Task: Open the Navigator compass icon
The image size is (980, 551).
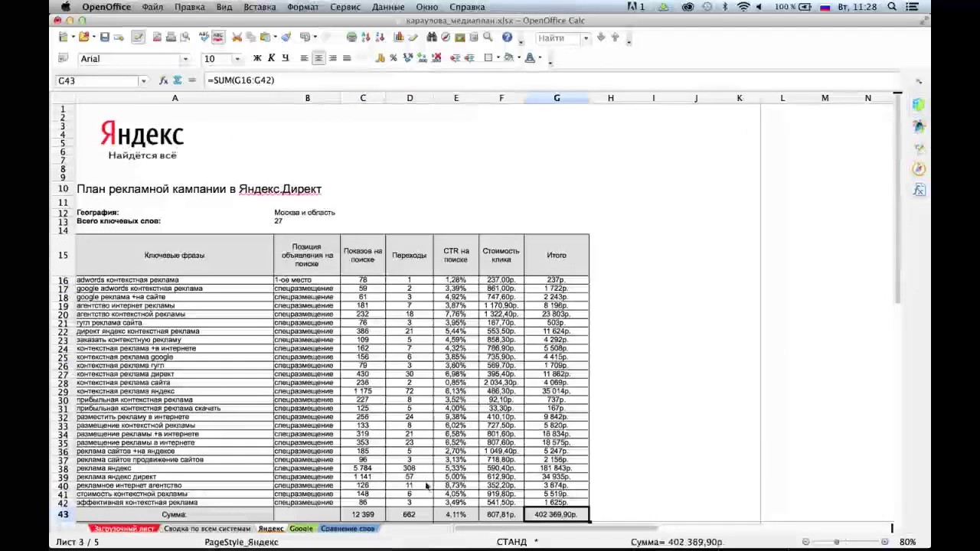Action: click(446, 37)
